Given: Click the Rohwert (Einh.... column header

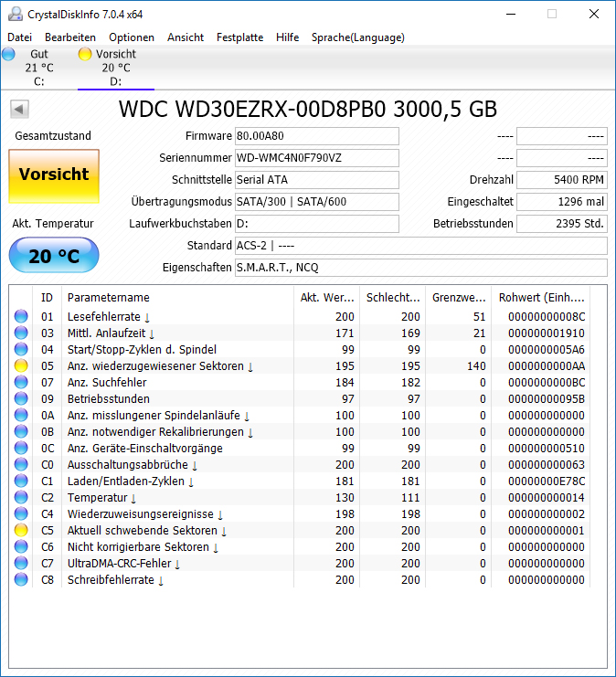Looking at the screenshot, I should click(541, 298).
